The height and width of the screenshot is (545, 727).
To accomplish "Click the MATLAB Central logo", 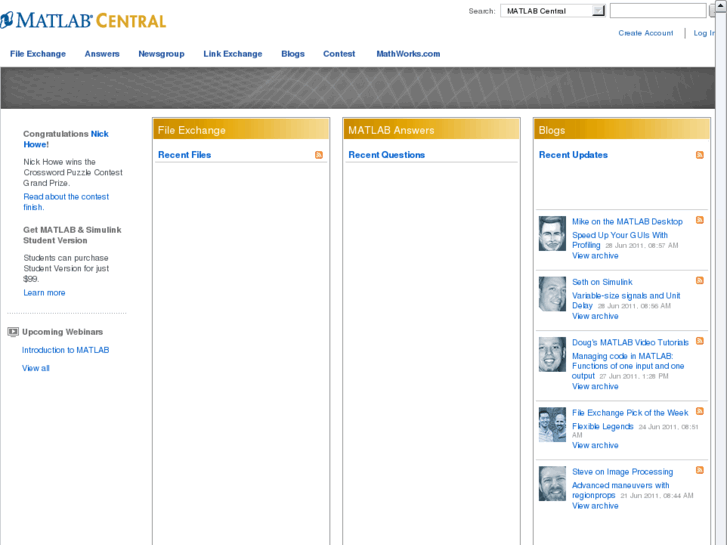I will point(83,20).
